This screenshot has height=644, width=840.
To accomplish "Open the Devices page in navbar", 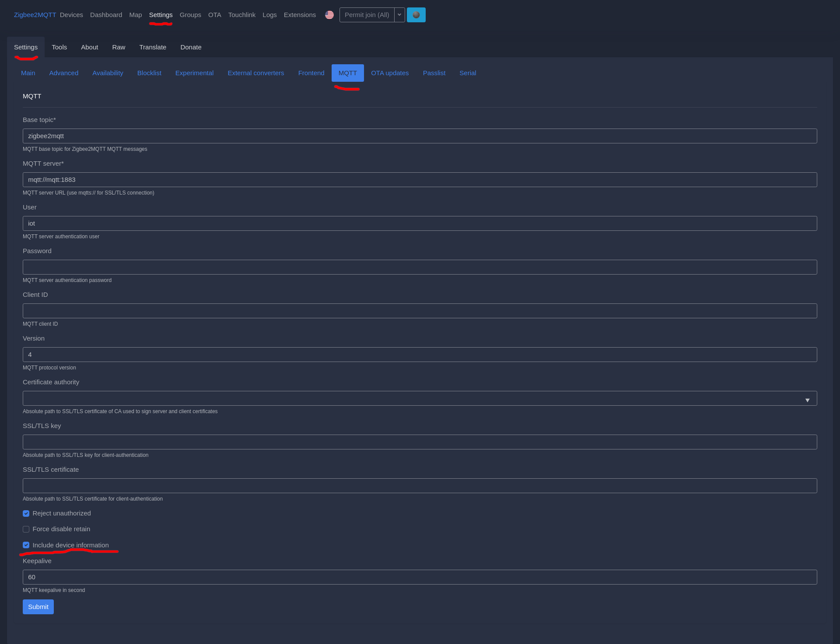I will pyautogui.click(x=71, y=15).
